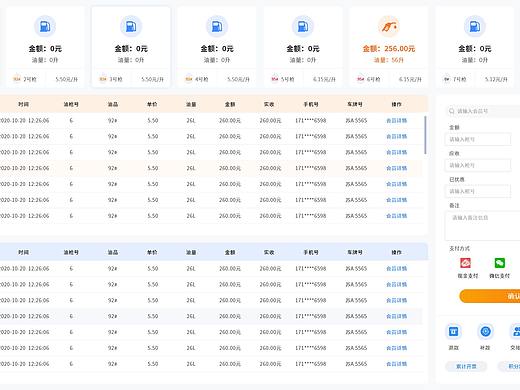Click the amount input field

[478, 139]
